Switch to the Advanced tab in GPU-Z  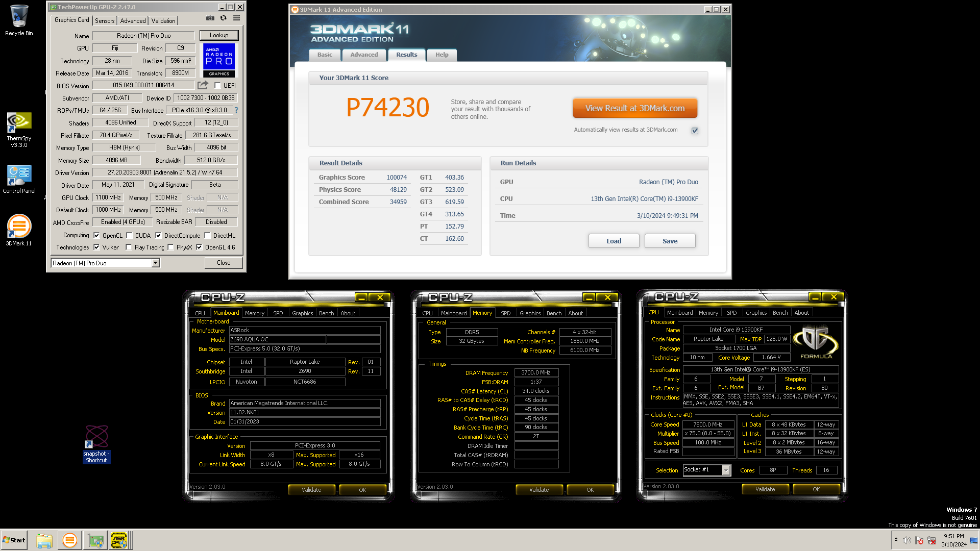tap(133, 21)
